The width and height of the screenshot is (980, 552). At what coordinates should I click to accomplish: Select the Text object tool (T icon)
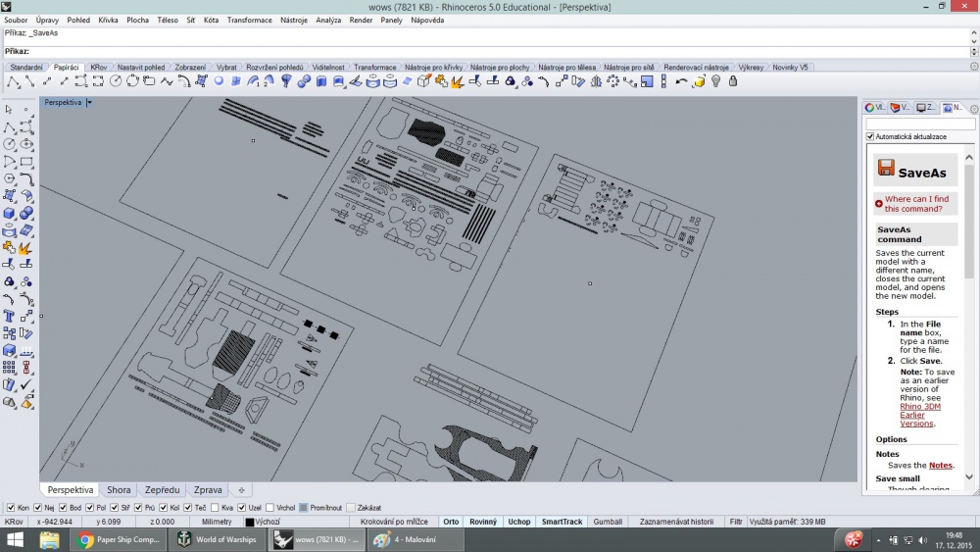coord(9,317)
